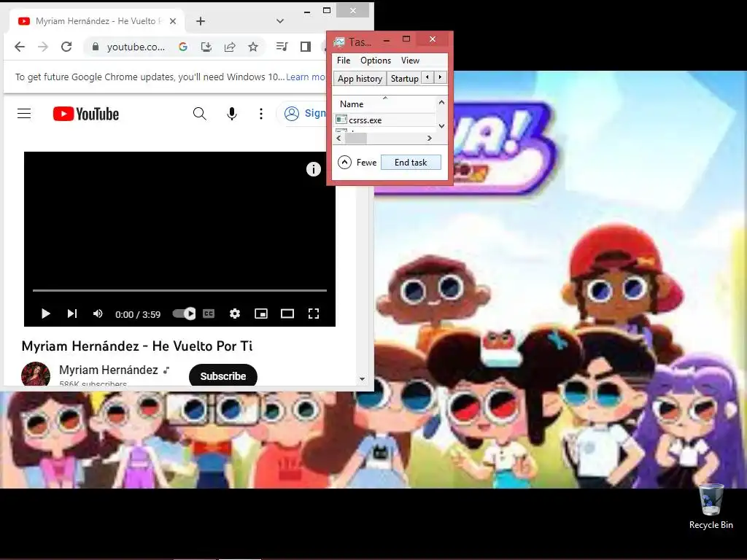
Task: Click right arrow of Task Manager horizontal scrollbar
Action: (429, 138)
